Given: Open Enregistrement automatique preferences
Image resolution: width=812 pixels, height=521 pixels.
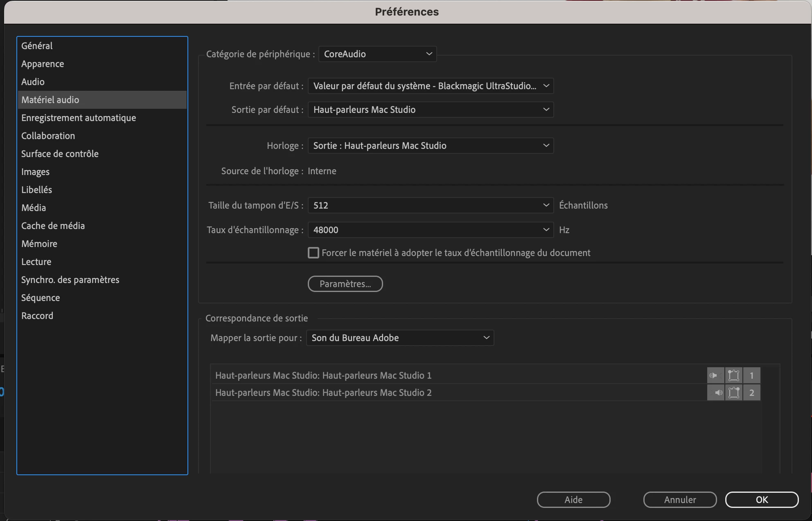Looking at the screenshot, I should pos(79,118).
